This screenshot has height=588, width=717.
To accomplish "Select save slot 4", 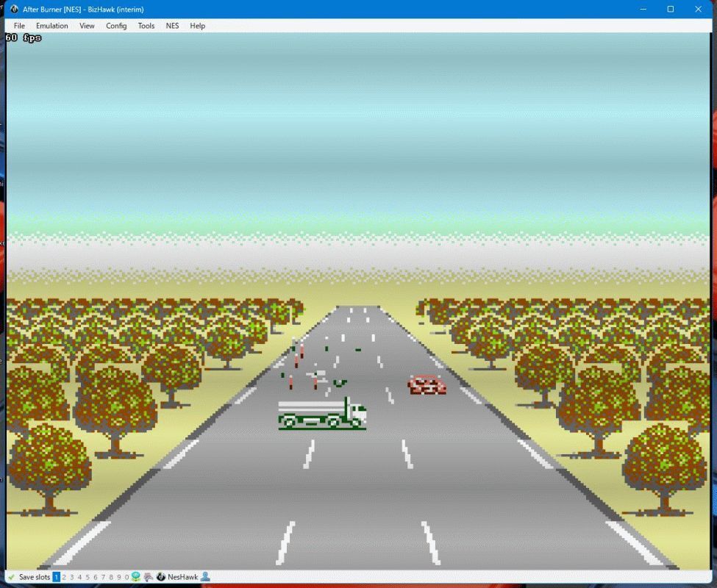I will click(x=79, y=577).
